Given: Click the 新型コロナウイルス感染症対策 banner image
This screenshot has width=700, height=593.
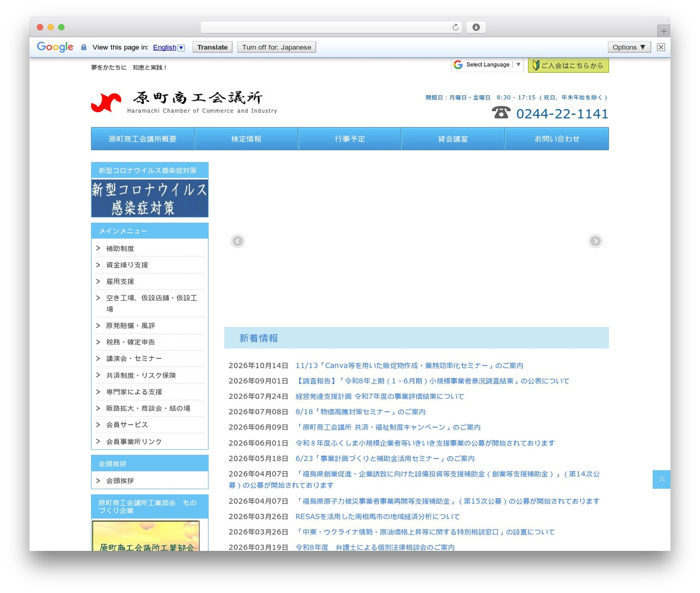Looking at the screenshot, I should 150,198.
